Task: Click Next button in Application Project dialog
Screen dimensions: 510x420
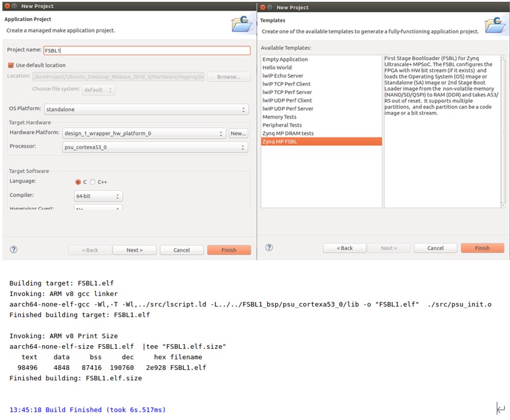Action: pos(134,250)
